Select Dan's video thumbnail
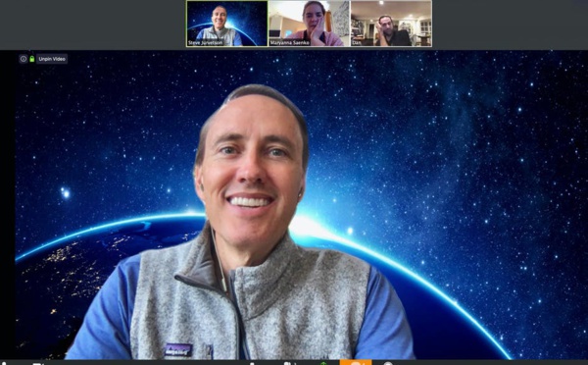The width and height of the screenshot is (588, 365). pyautogui.click(x=391, y=24)
